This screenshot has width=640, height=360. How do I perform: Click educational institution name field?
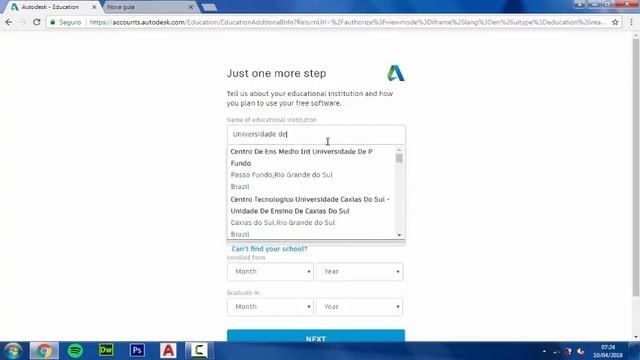[x=316, y=134]
